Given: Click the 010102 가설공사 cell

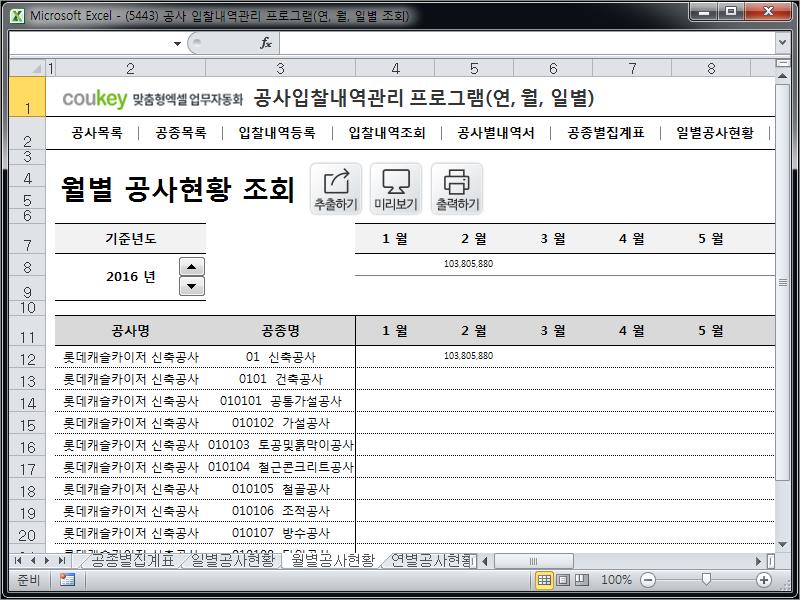Looking at the screenshot, I should click(280, 423).
